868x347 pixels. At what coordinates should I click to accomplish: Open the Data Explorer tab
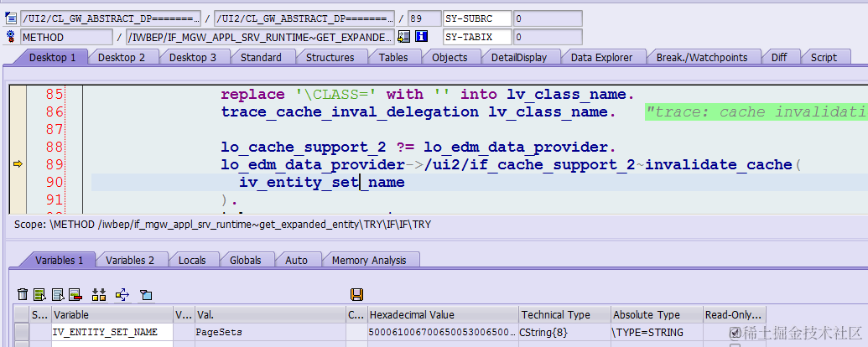coord(601,57)
